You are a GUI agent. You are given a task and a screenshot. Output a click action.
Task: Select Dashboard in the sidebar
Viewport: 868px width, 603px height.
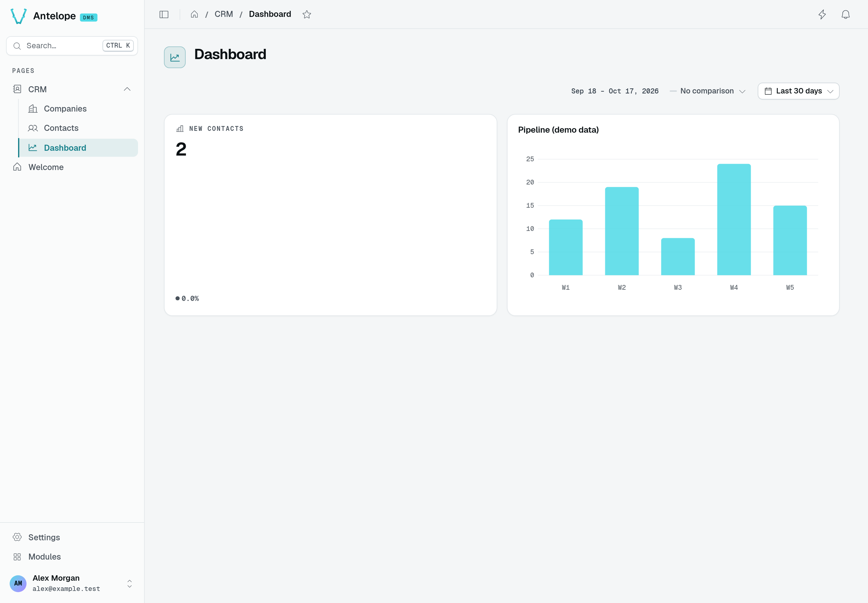78,148
